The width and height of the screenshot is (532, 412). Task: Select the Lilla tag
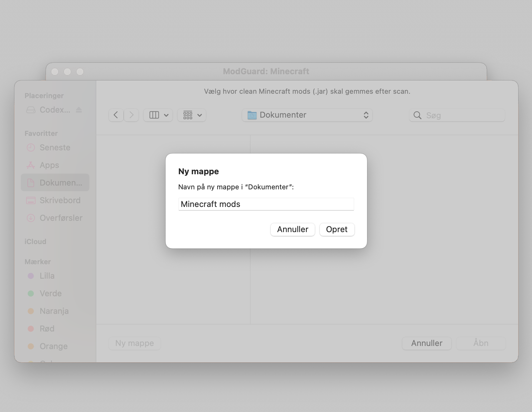pyautogui.click(x=55, y=276)
